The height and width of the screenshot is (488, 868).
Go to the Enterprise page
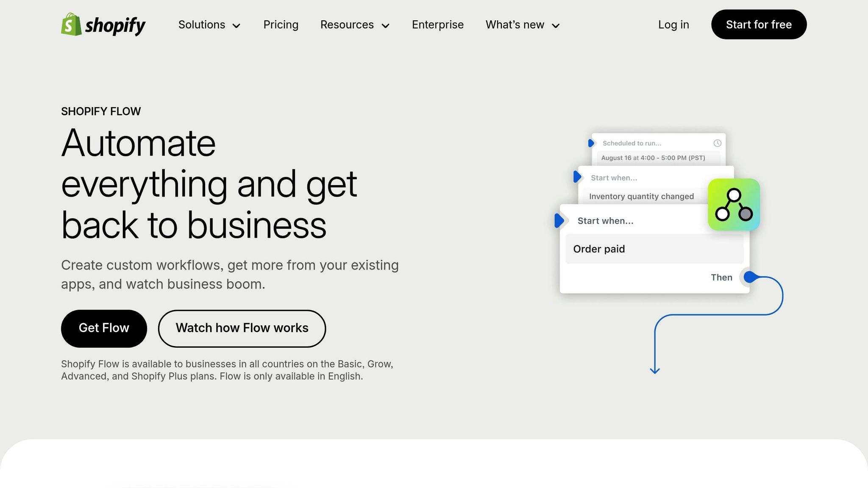[x=437, y=25]
